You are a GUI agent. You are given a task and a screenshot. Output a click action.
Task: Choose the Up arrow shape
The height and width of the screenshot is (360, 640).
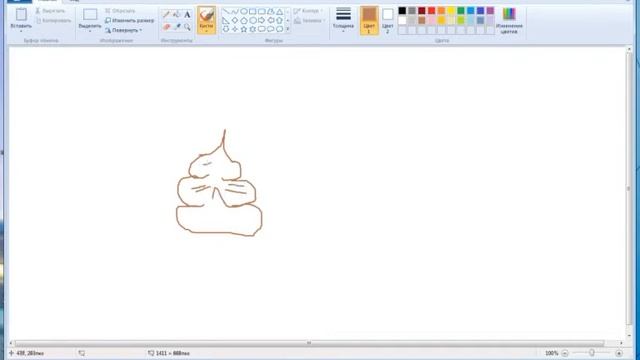[x=280, y=20]
